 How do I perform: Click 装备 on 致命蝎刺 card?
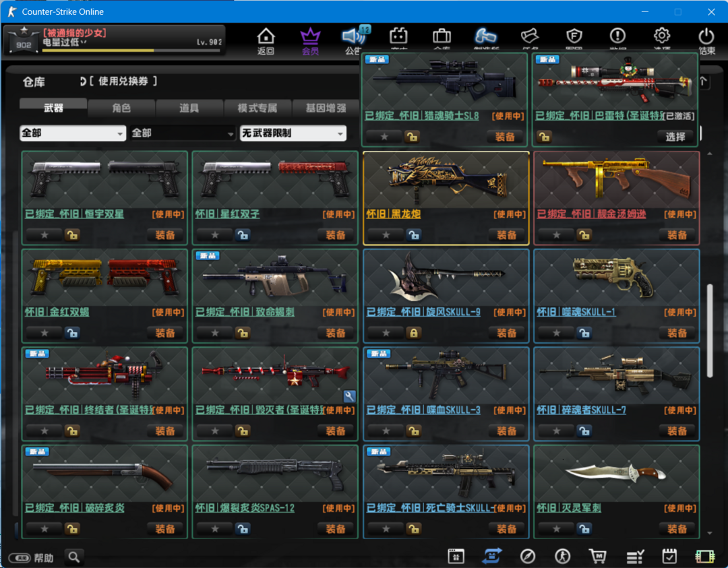[x=335, y=333]
